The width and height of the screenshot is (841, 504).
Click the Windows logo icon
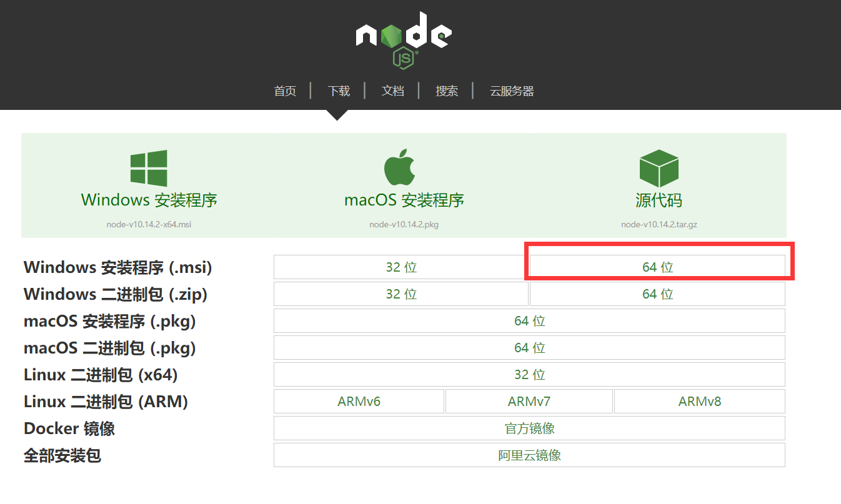149,168
